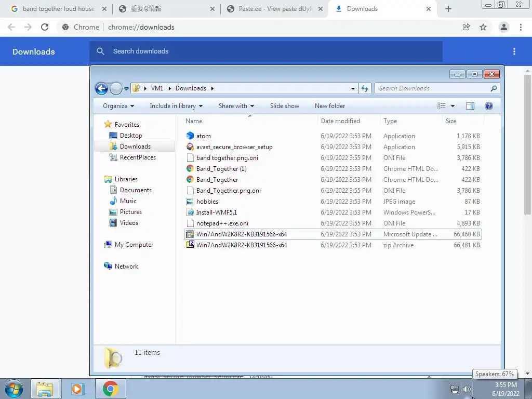Select Libraries in the navigation pane
Screen dimensions: 532x399
pyautogui.click(x=126, y=179)
